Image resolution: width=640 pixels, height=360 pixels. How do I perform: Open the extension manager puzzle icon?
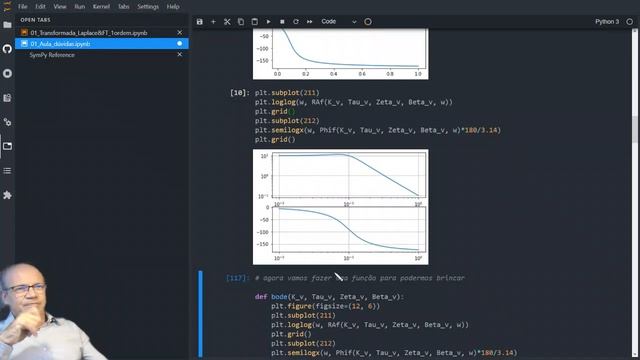pos(7,195)
